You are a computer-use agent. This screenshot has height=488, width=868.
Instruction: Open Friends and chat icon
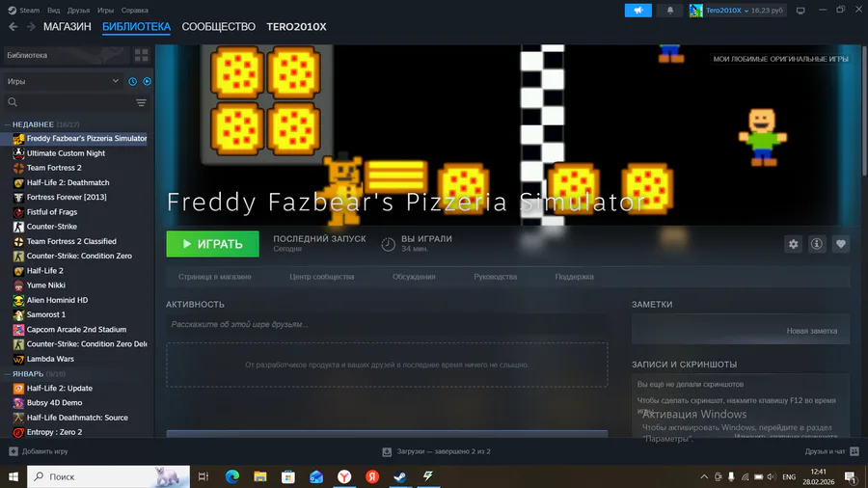click(854, 451)
